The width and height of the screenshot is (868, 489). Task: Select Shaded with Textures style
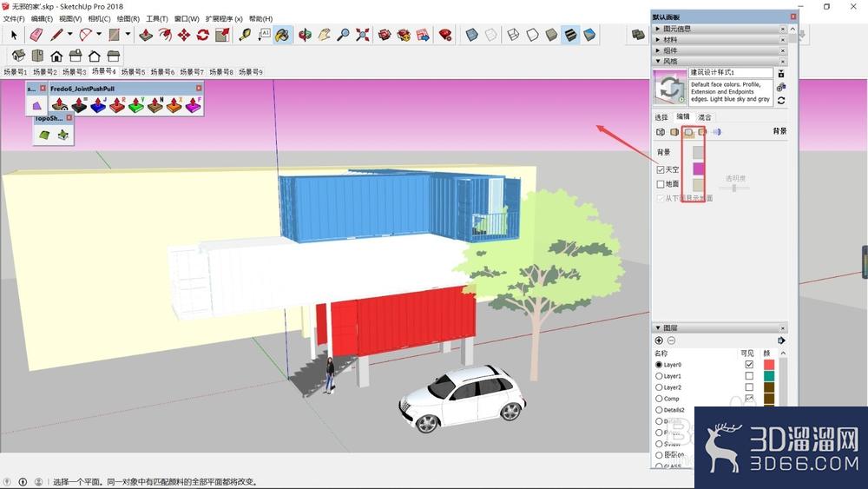[x=571, y=35]
